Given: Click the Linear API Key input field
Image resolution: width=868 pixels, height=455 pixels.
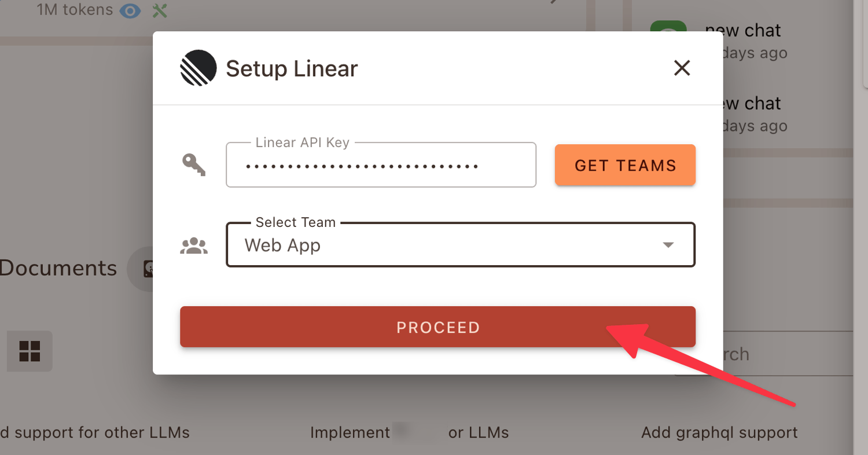Looking at the screenshot, I should click(x=381, y=165).
